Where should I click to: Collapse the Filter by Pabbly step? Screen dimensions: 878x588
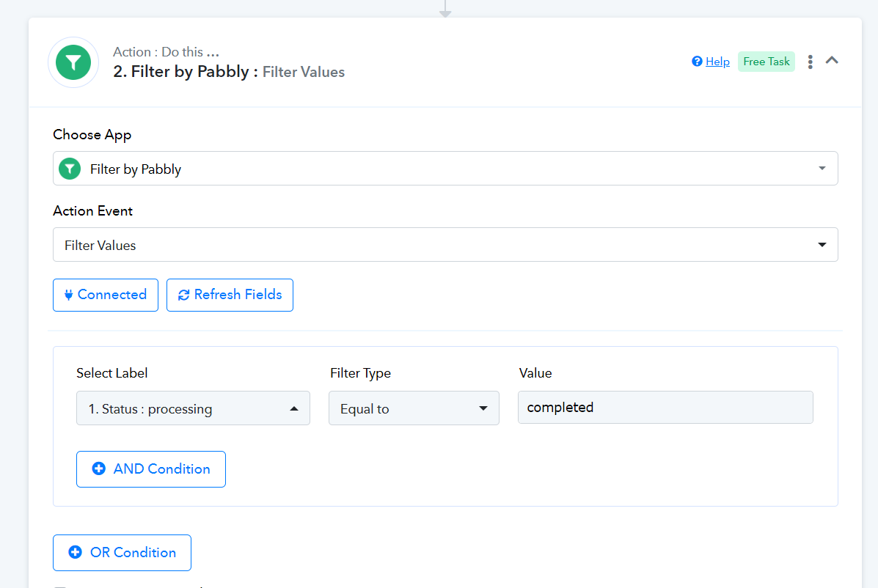[x=832, y=60]
